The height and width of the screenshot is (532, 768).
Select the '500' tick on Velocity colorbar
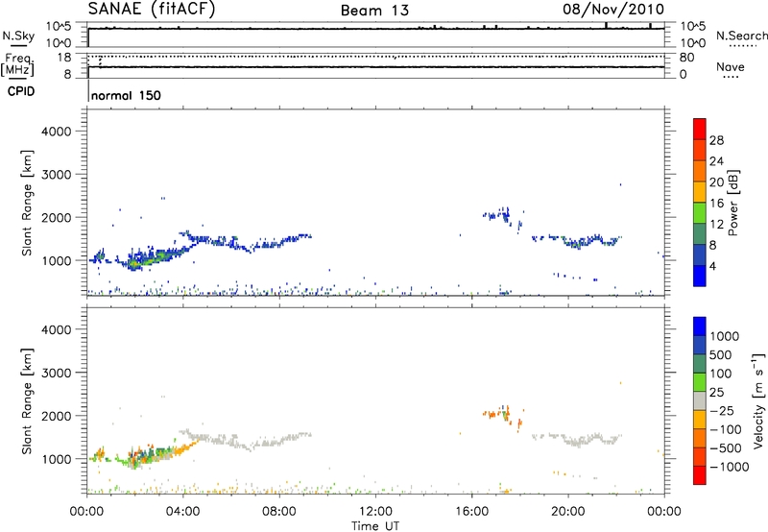coord(721,355)
